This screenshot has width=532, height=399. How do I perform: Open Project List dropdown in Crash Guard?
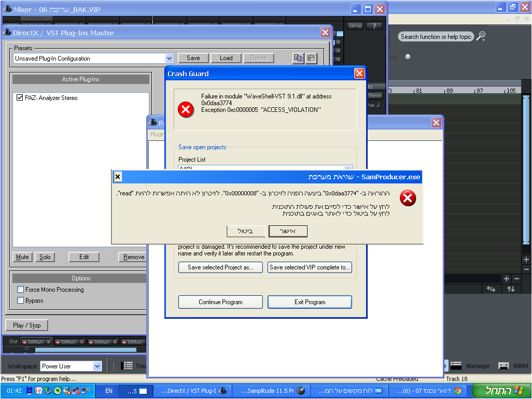pyautogui.click(x=348, y=168)
